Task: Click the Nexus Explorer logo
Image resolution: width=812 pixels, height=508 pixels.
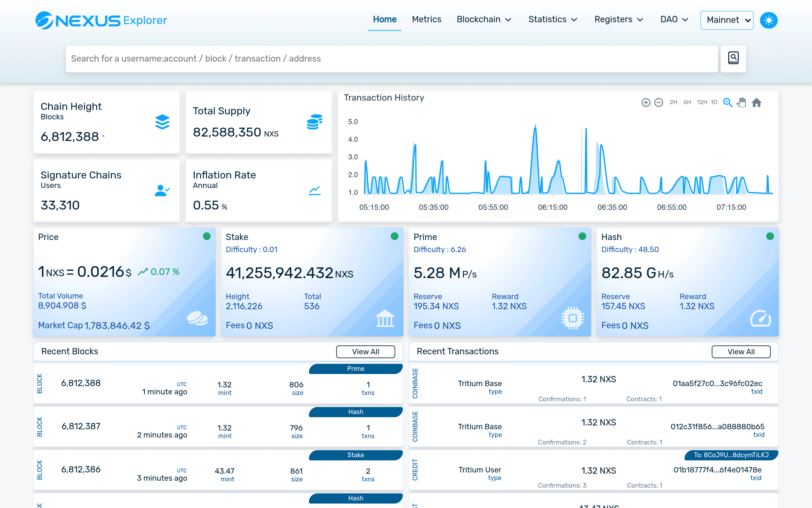Action: point(101,20)
